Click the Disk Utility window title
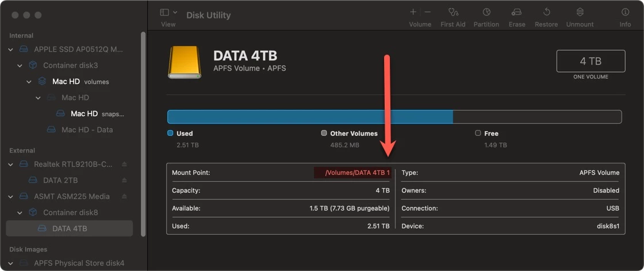644x271 pixels. (x=208, y=15)
